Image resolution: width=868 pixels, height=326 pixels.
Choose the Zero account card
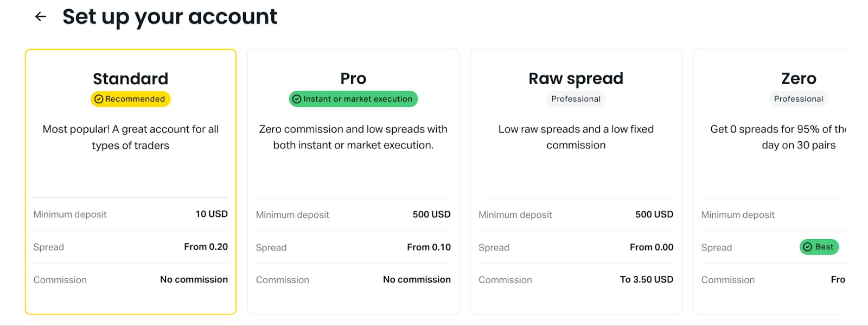(769, 182)
